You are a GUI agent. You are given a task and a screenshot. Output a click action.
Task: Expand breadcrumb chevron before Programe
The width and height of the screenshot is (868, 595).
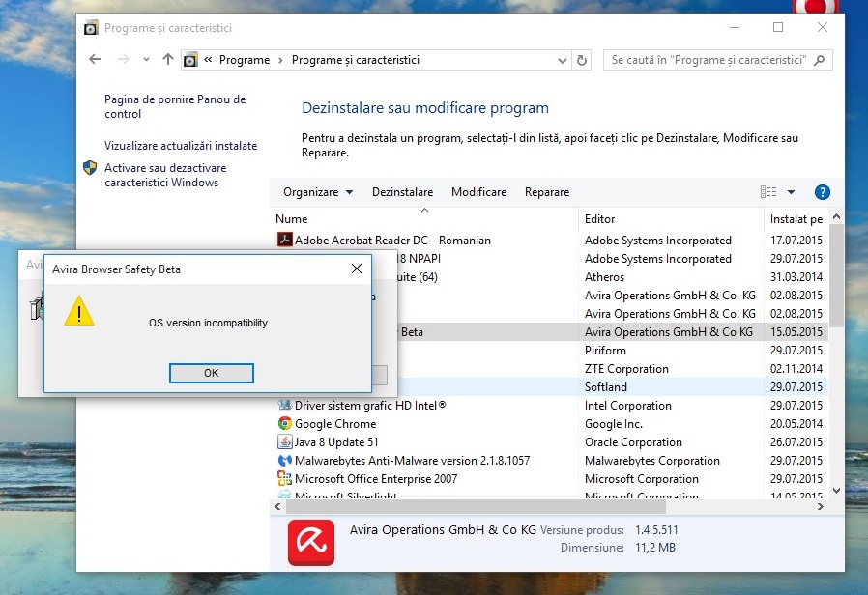208,59
